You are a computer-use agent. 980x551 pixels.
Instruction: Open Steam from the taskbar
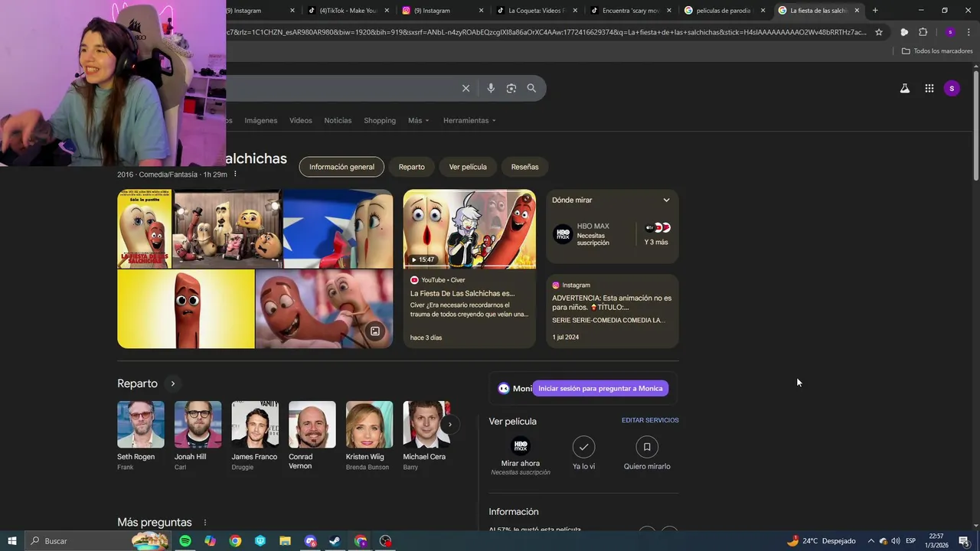(x=335, y=541)
